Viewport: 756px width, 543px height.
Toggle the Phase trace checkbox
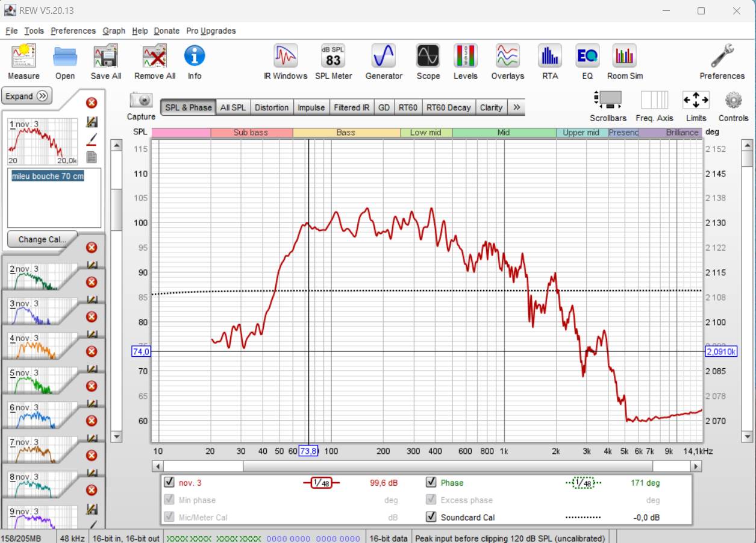[431, 482]
